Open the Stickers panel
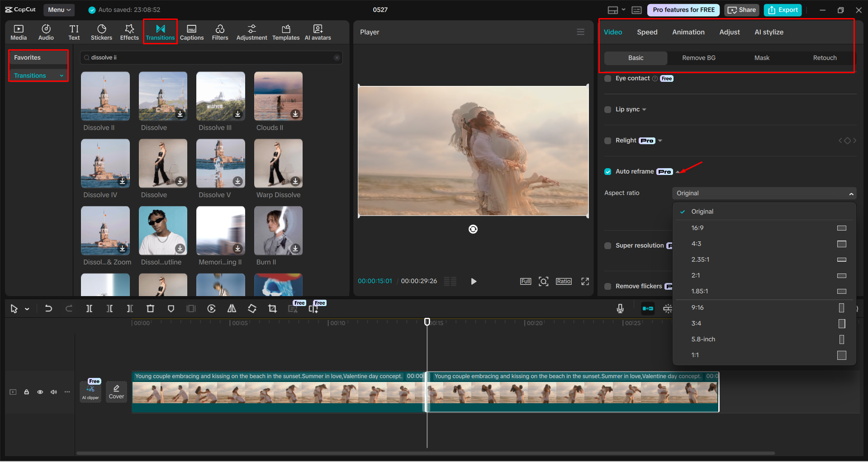Screen dimensions: 868x462 tap(101, 32)
